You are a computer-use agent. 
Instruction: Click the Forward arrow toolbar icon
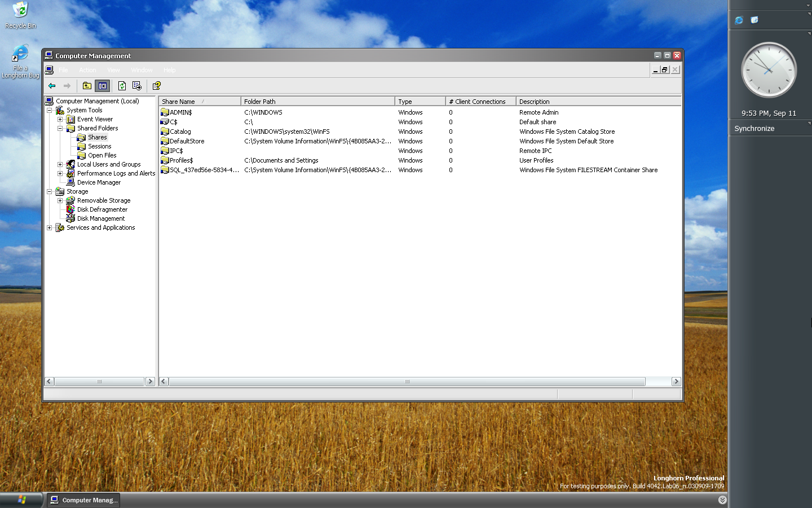coord(67,86)
